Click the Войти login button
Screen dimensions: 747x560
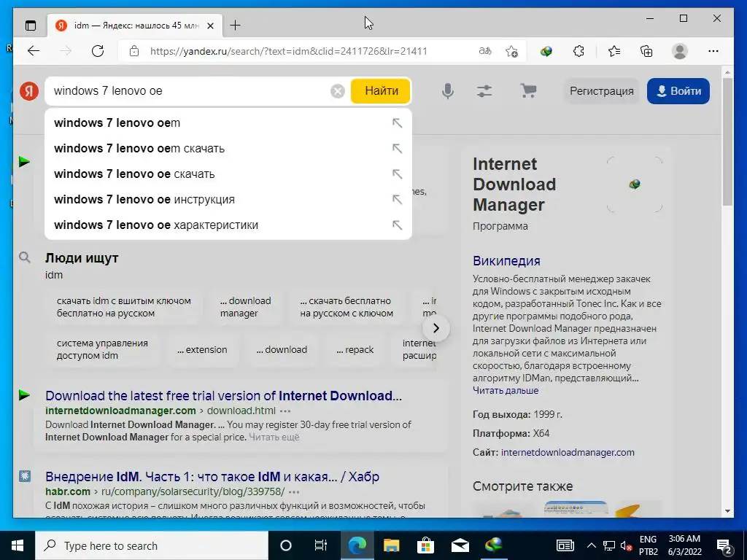pos(678,91)
